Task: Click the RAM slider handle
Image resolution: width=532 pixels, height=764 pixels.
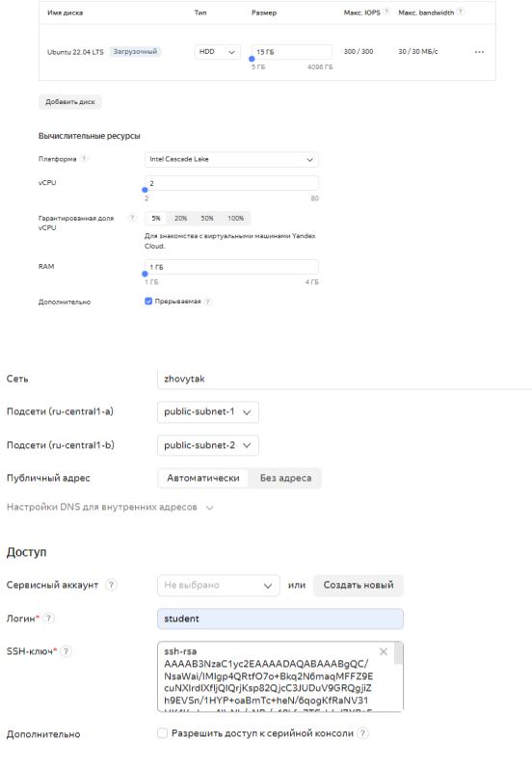Action: click(145, 274)
